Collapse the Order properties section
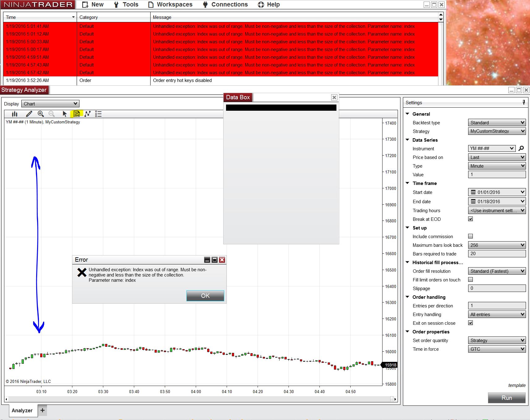 [x=408, y=332]
